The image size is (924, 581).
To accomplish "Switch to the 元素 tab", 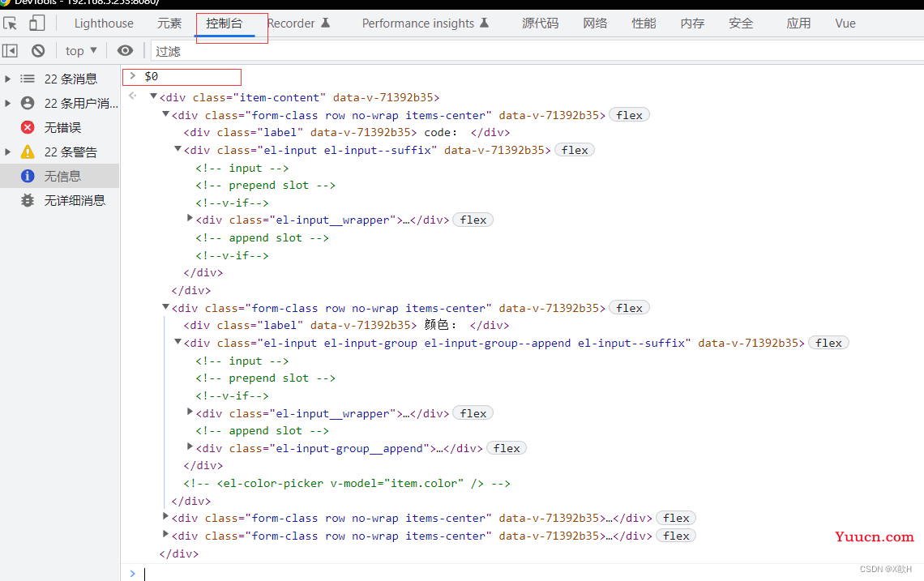I will click(169, 23).
